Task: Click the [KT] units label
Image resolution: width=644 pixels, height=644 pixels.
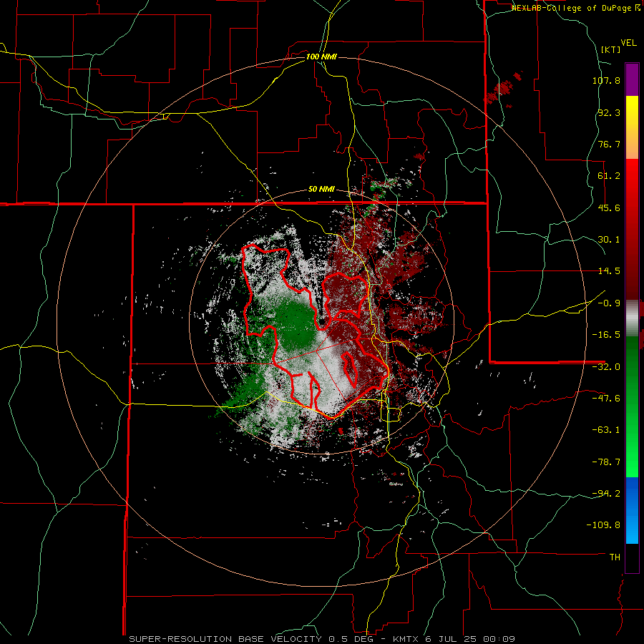Action: click(x=610, y=49)
